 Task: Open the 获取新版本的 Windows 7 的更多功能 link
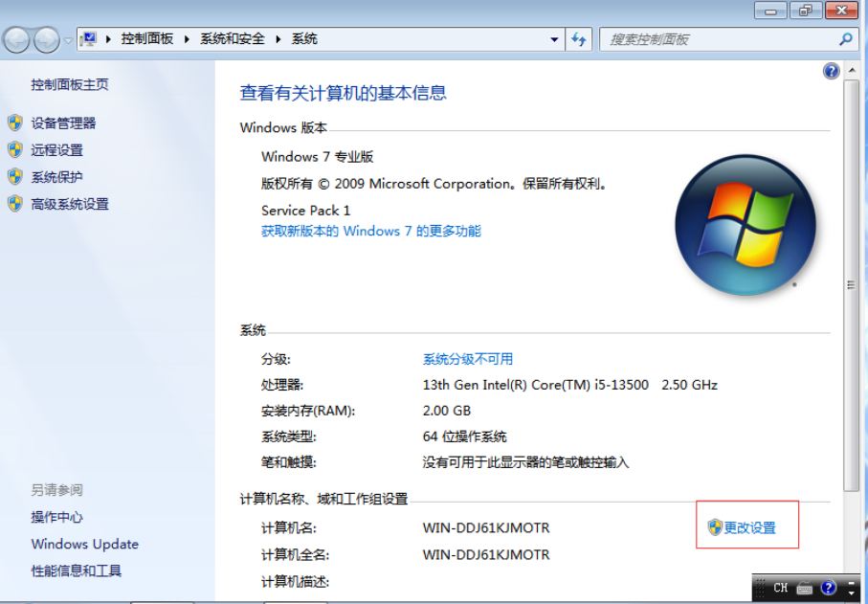[371, 231]
